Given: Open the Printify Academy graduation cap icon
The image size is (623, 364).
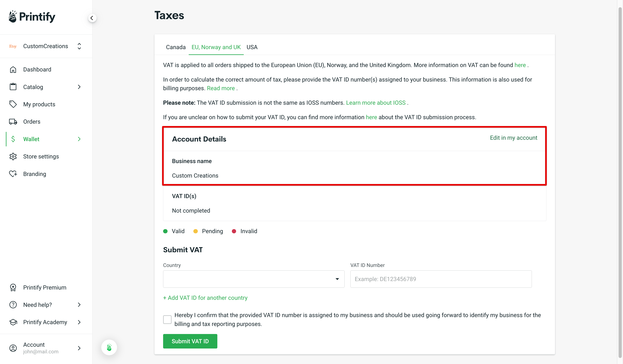Looking at the screenshot, I should pyautogui.click(x=13, y=322).
